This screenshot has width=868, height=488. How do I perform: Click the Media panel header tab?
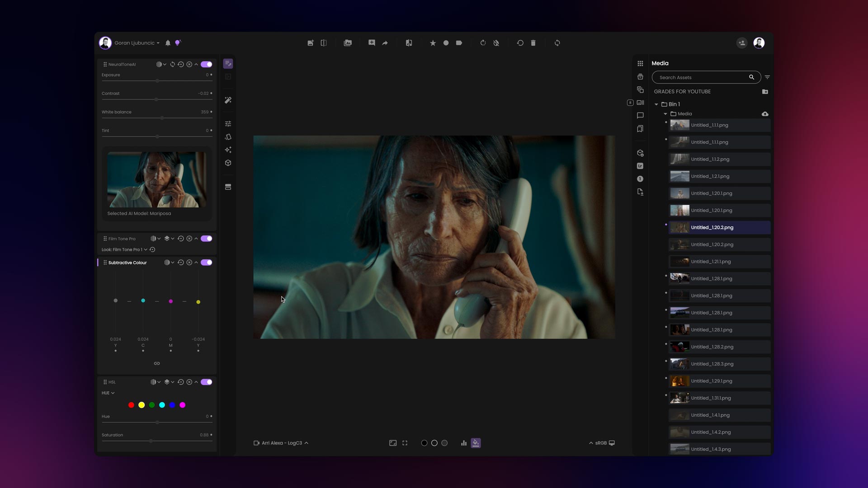tap(660, 63)
